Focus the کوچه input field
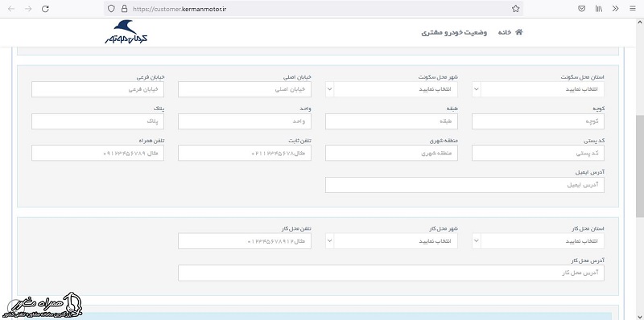 tap(538, 121)
